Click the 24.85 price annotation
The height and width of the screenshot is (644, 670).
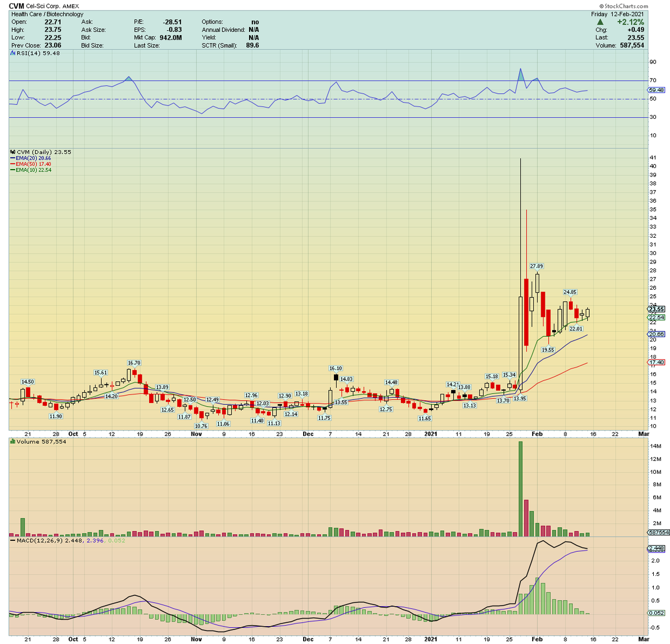coord(570,292)
